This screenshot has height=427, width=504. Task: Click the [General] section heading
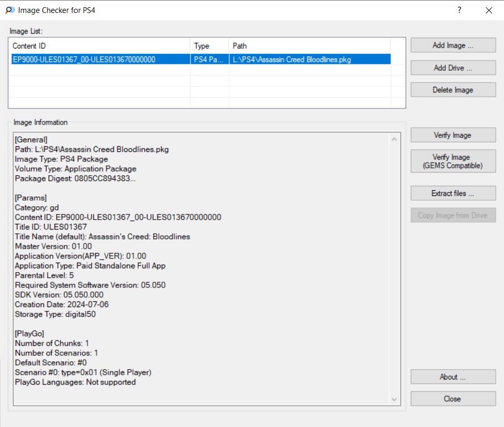31,140
